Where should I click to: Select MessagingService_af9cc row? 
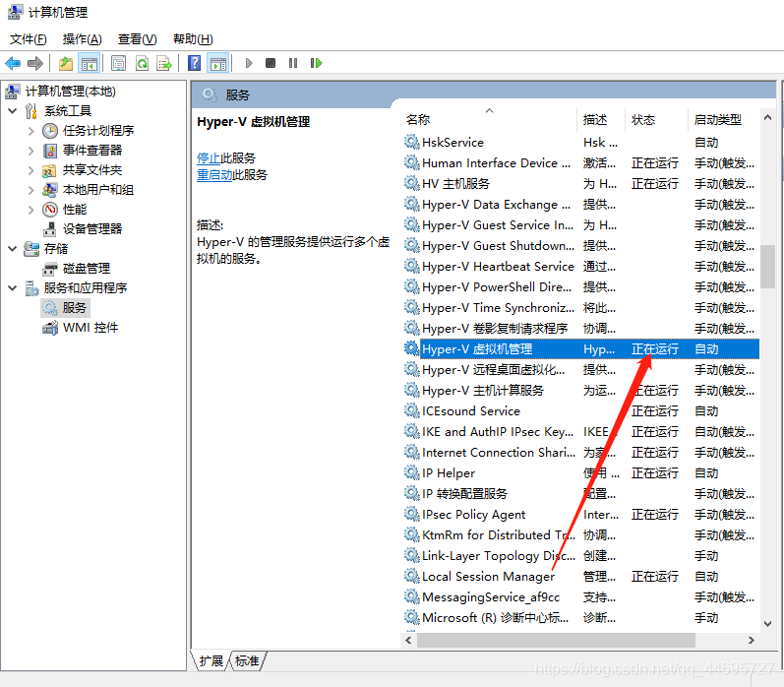click(x=580, y=596)
